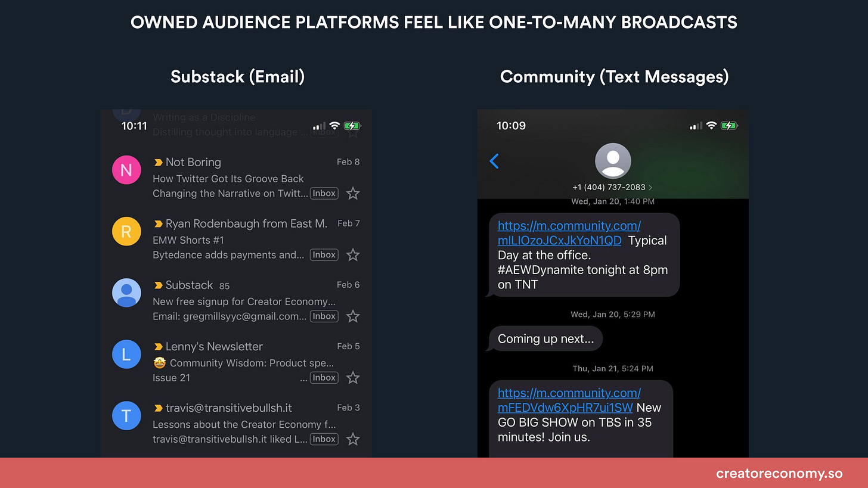The width and height of the screenshot is (868, 488).
Task: Tap the Inbox label on Substack email
Action: pos(324,316)
